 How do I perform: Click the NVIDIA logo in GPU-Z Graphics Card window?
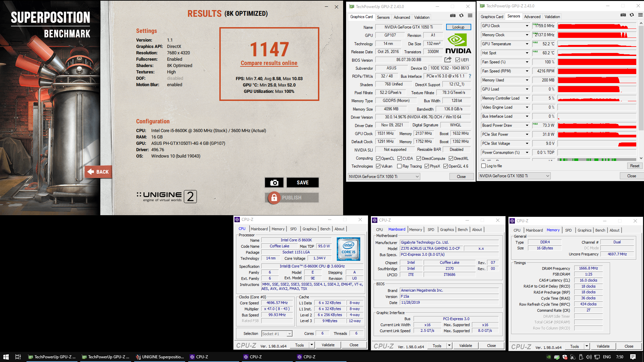point(458,44)
